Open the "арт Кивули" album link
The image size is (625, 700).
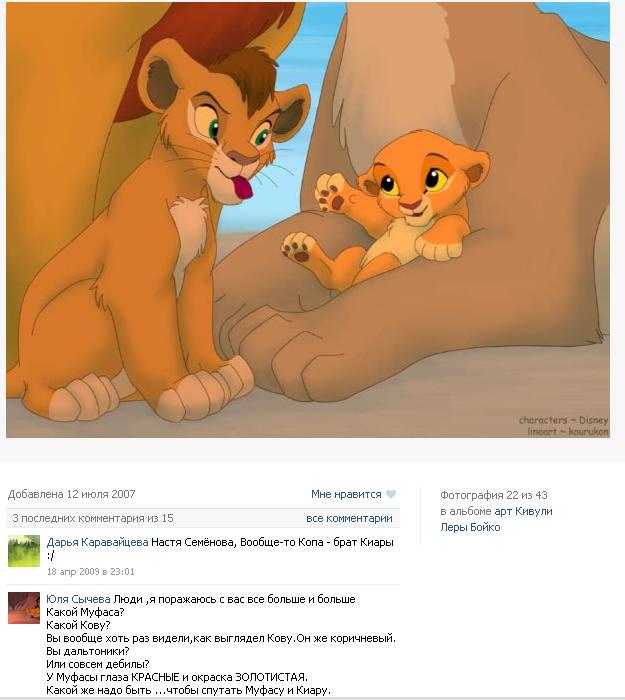tap(523, 511)
